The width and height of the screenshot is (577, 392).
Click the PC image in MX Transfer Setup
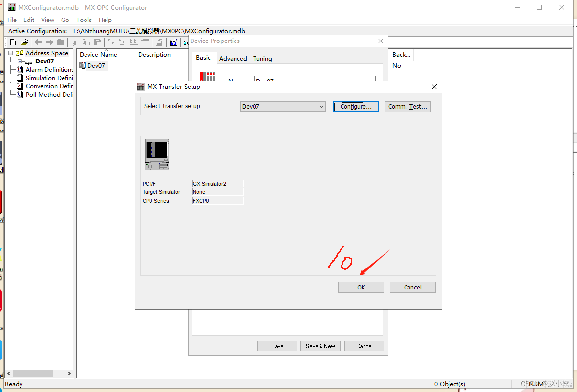coord(157,154)
